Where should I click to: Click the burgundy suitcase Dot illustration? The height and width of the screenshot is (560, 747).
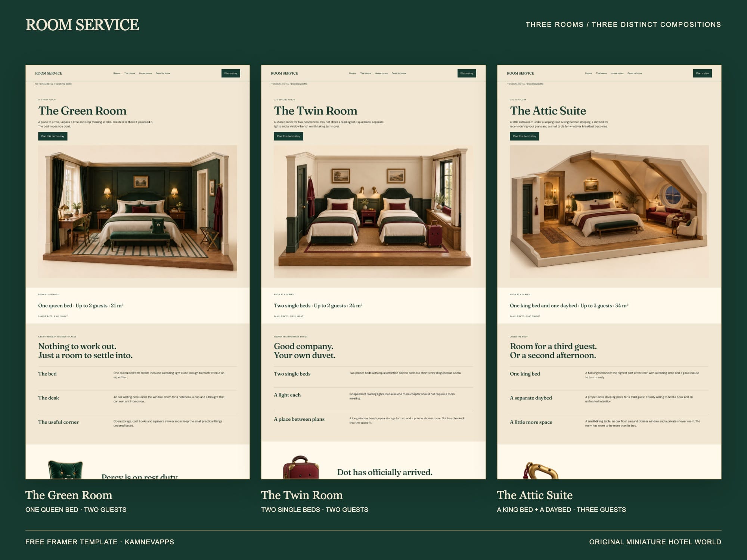301,467
